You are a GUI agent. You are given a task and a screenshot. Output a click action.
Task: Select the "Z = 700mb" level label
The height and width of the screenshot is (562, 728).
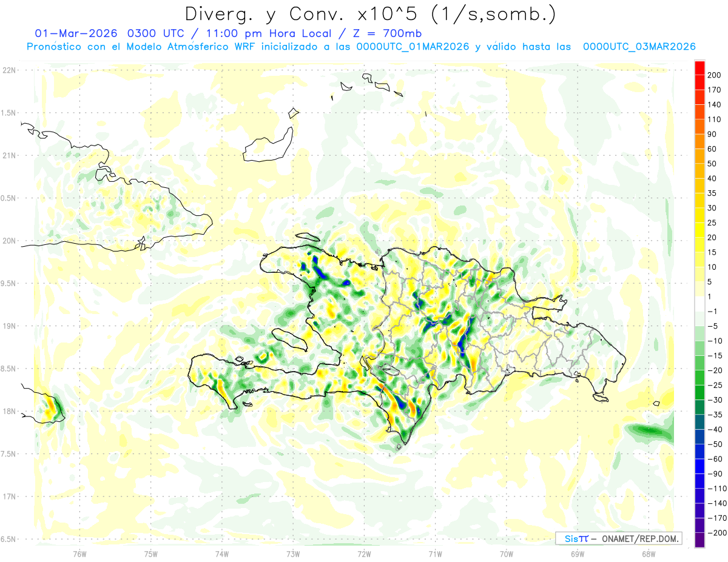click(385, 33)
